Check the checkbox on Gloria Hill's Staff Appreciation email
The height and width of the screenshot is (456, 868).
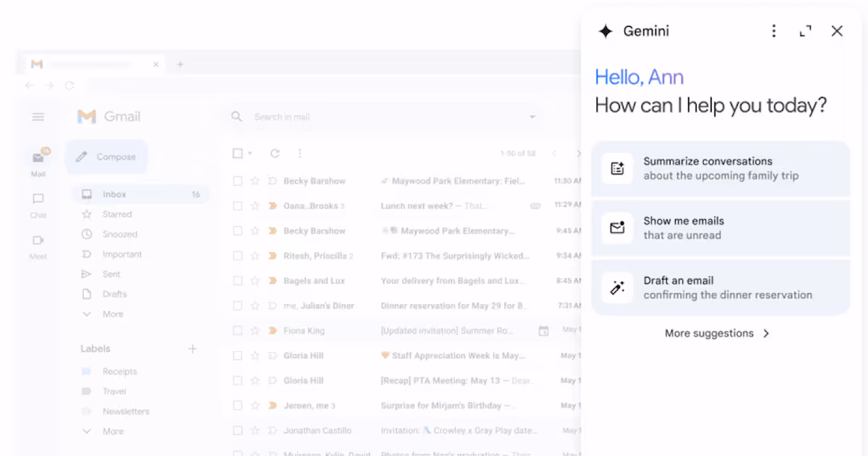(237, 355)
